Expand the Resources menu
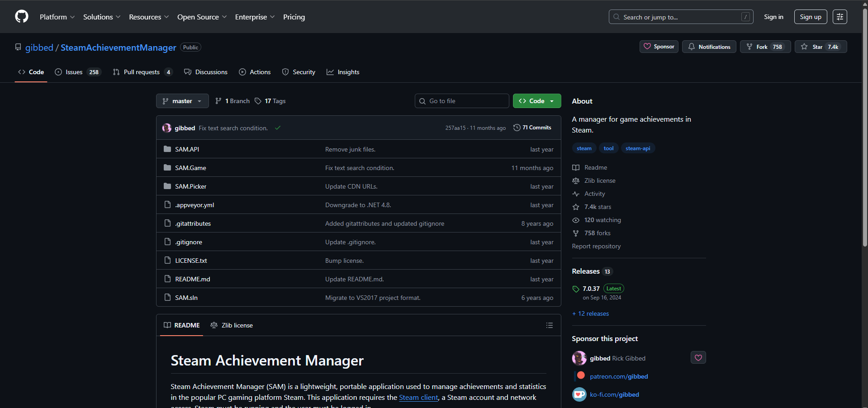Screen dimensions: 868x408 pyautogui.click(x=149, y=17)
